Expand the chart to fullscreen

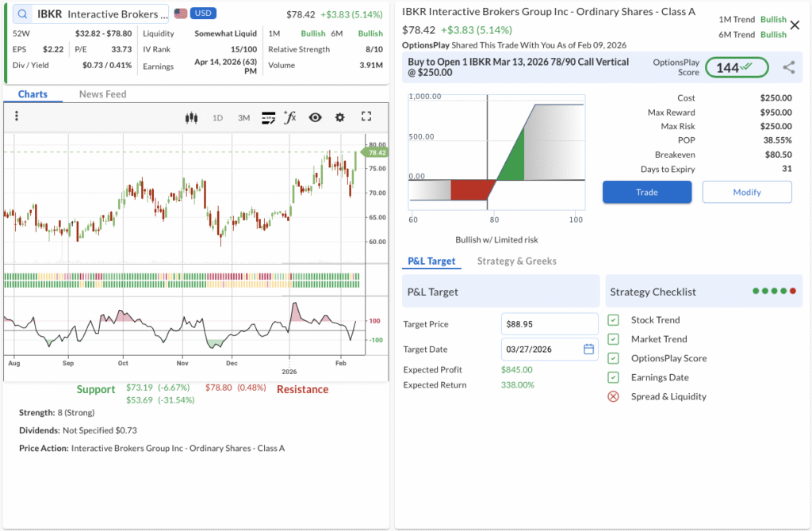(x=366, y=117)
